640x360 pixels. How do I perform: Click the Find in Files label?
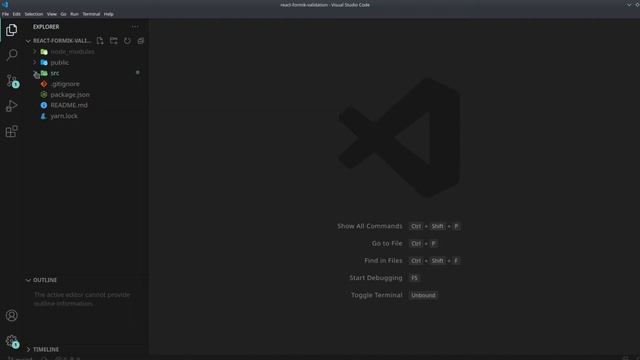click(383, 260)
